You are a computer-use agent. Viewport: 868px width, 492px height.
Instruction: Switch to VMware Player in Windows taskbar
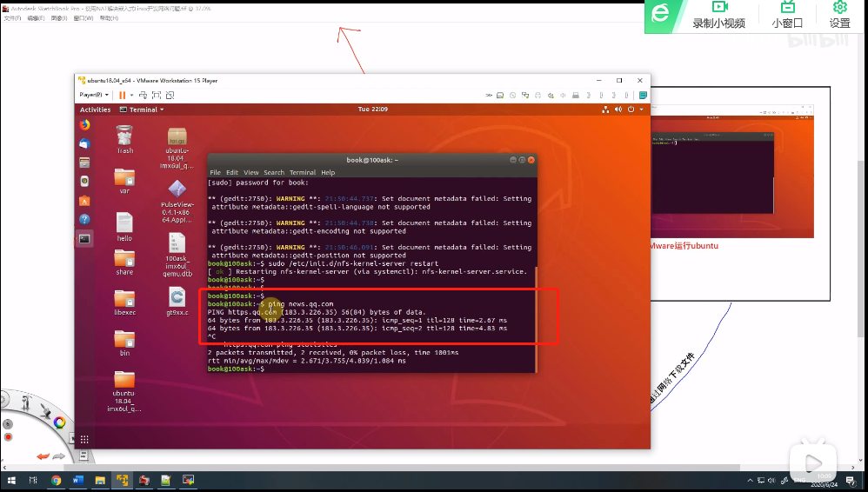122,481
